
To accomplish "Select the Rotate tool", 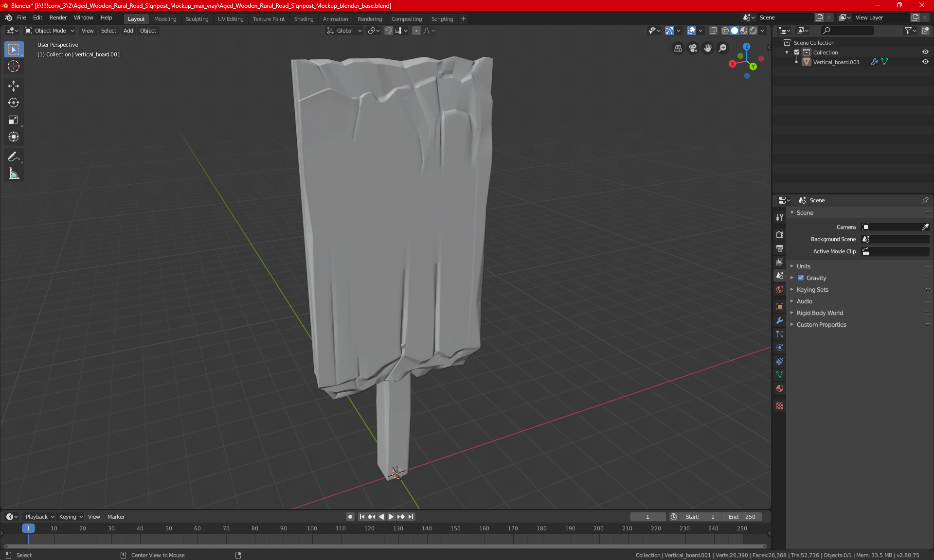I will 14,103.
